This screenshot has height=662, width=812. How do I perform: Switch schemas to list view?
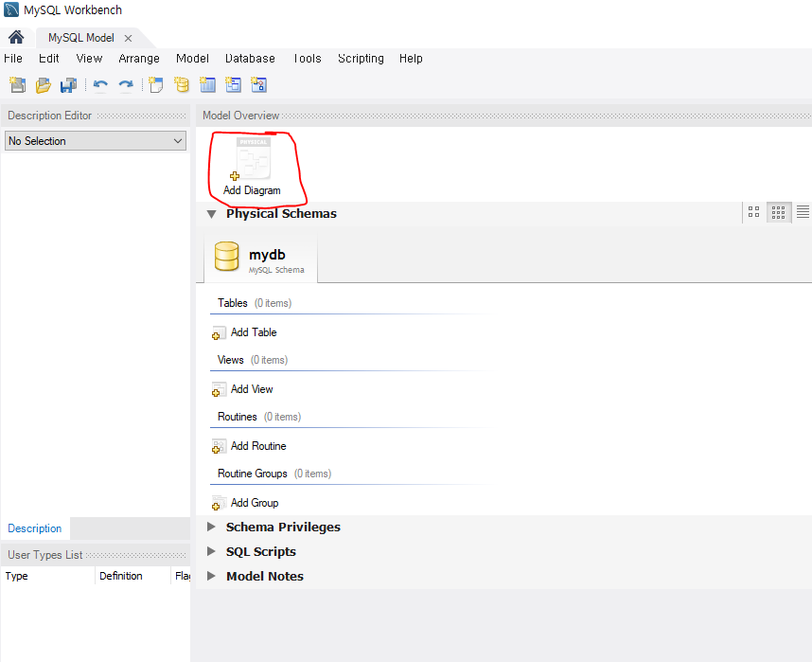pyautogui.click(x=803, y=212)
